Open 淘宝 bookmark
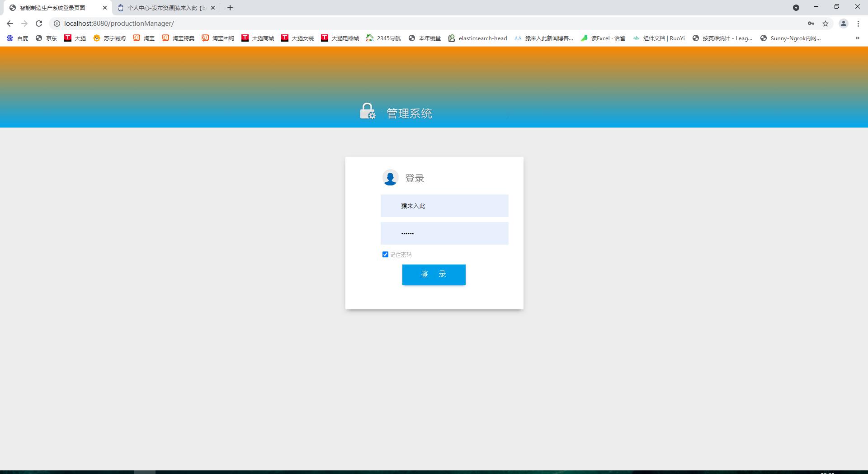868x474 pixels. tap(144, 38)
